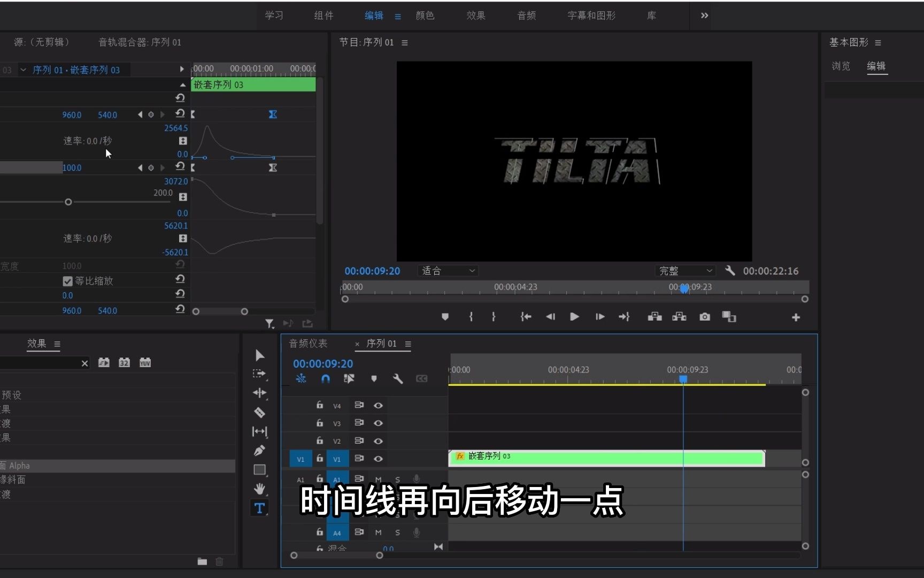Select the Track Select Forward tool
This screenshot has width=924, height=578.
(x=259, y=374)
